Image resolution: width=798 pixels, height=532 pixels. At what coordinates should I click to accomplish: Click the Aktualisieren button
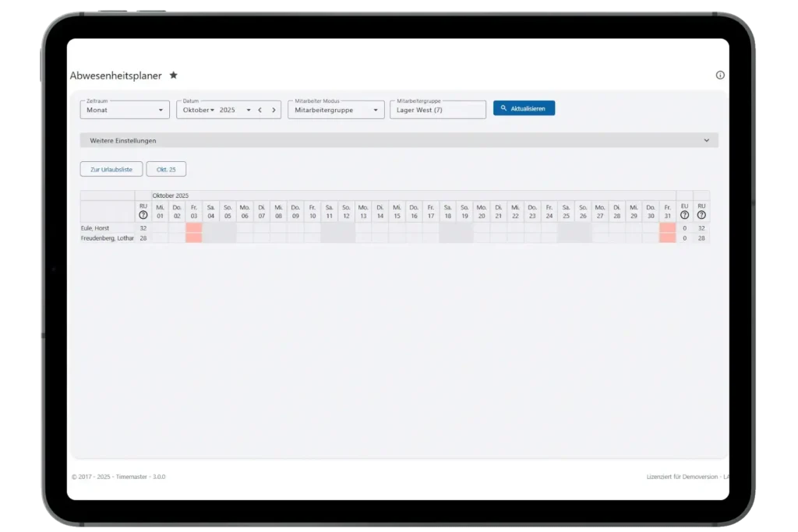pyautogui.click(x=524, y=108)
